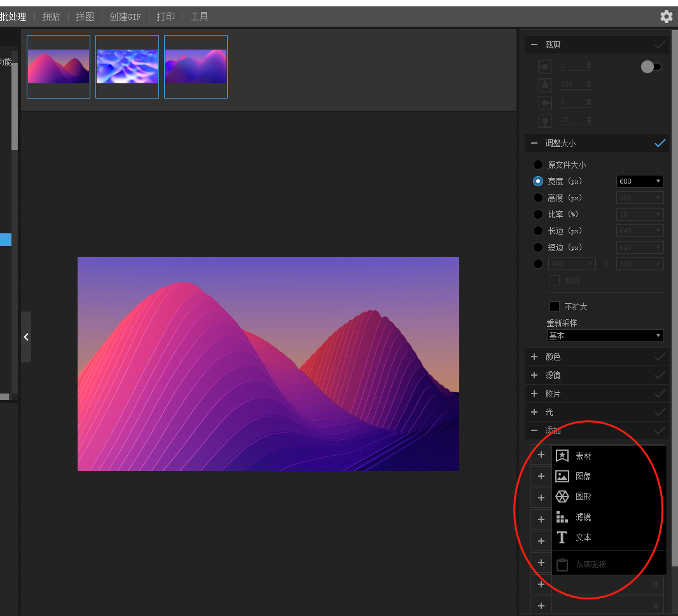
Task: Select the 高度 (px) radio button
Action: pyautogui.click(x=538, y=198)
